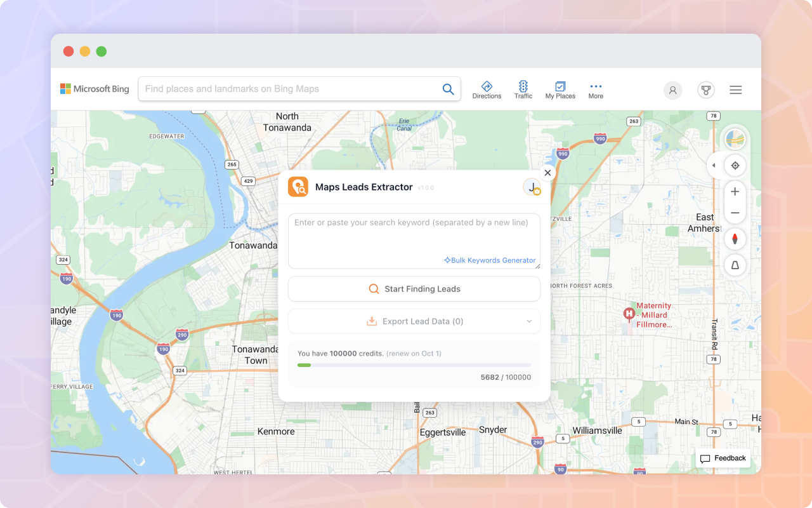Open the More menu

596,90
